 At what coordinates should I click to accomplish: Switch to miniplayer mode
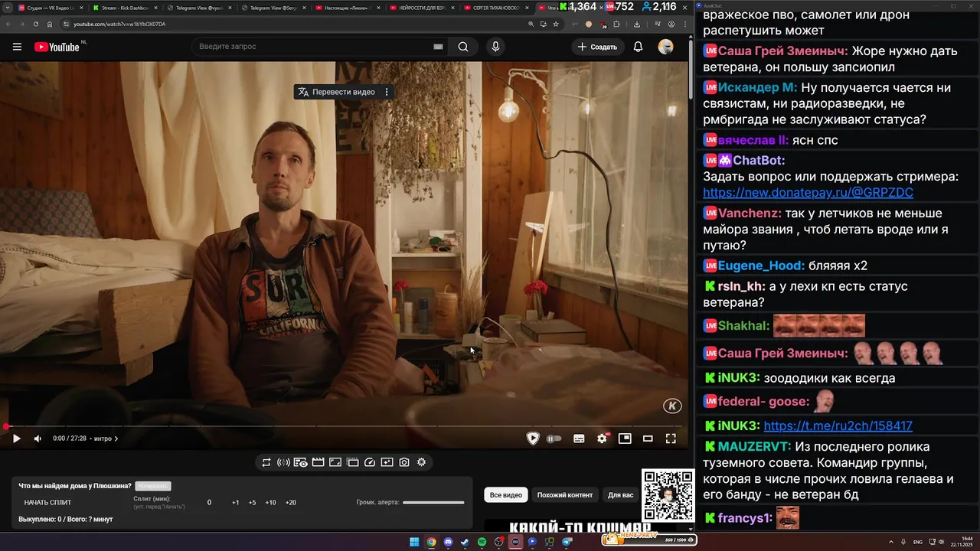pyautogui.click(x=625, y=439)
